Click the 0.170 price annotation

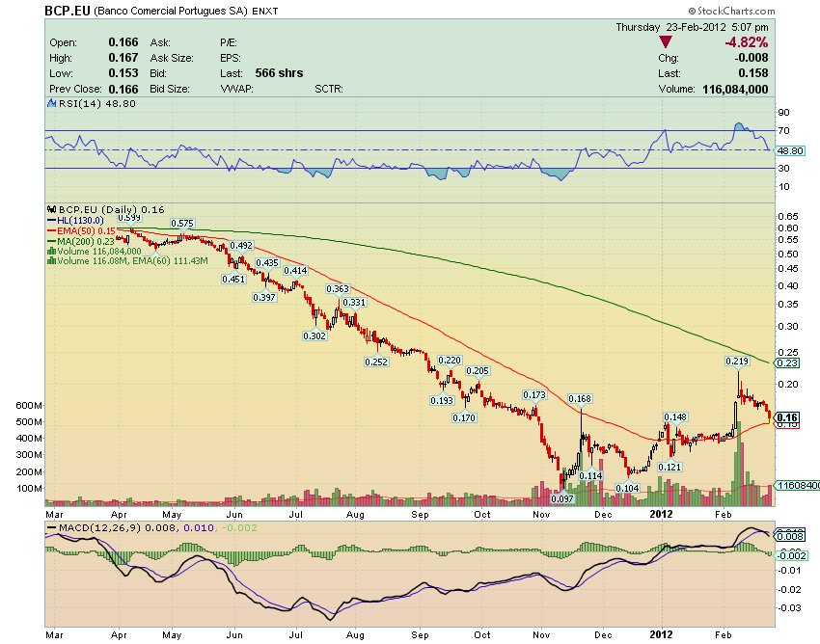464,417
